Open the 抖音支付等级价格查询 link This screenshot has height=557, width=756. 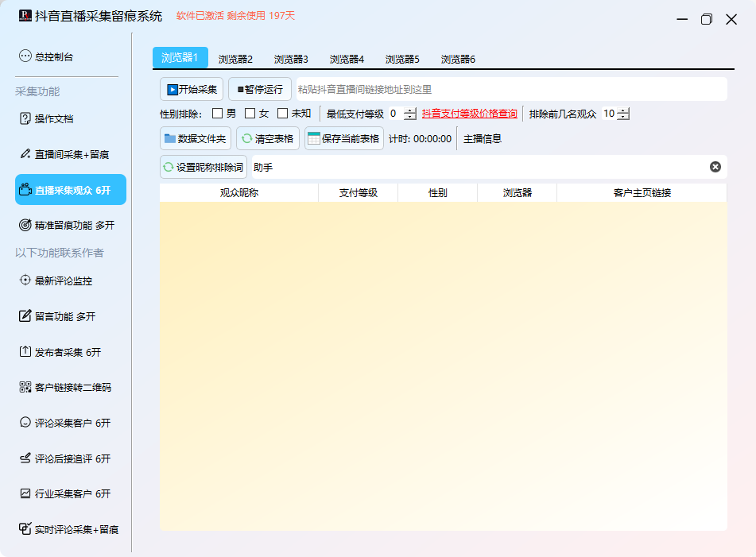coord(470,114)
